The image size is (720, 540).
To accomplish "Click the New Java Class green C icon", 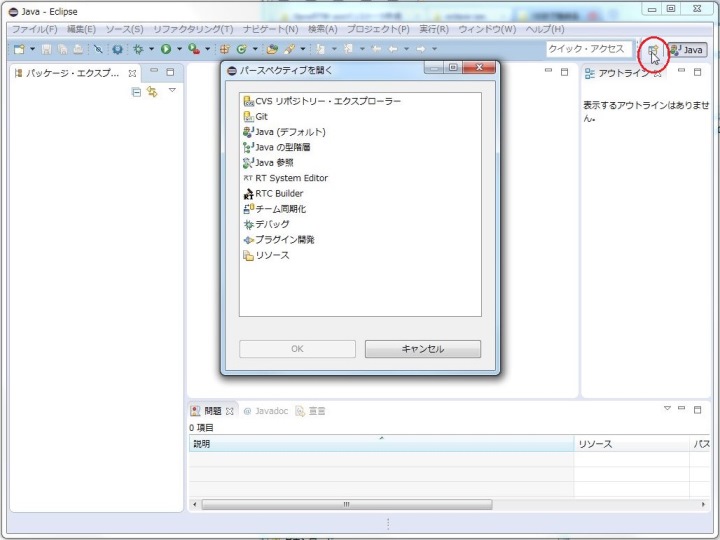I will 242,49.
